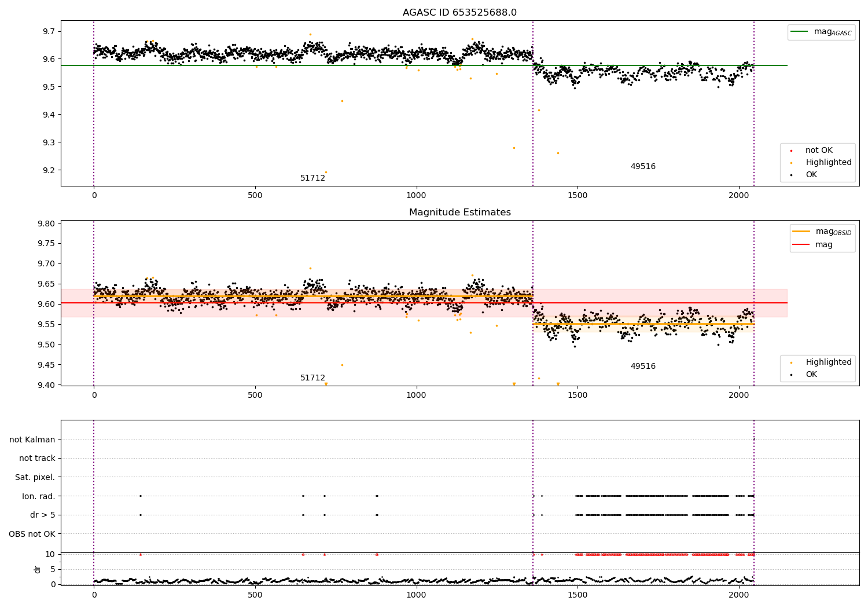Click the 9.70 y-axis tick label
This screenshot has height=608, width=868.
(46, 264)
